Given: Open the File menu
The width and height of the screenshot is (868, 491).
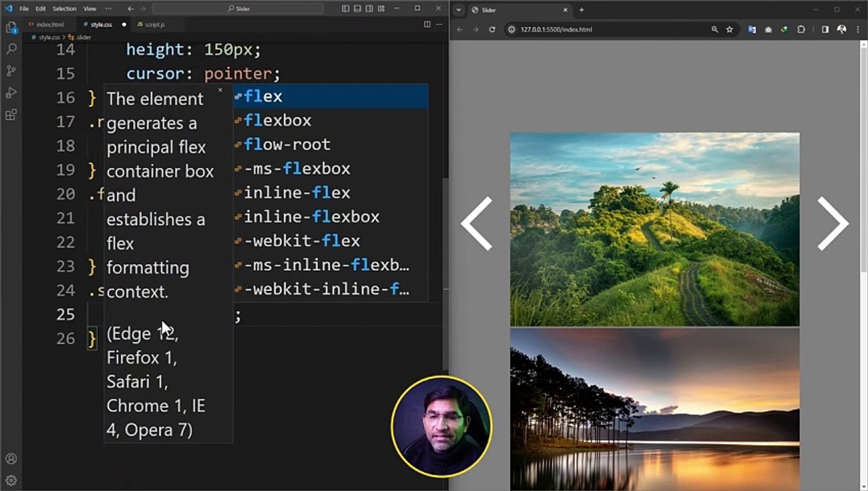Looking at the screenshot, I should click(x=24, y=9).
